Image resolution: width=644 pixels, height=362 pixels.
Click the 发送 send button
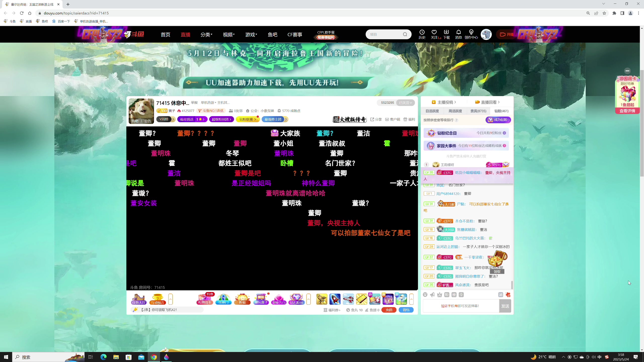[x=505, y=306]
